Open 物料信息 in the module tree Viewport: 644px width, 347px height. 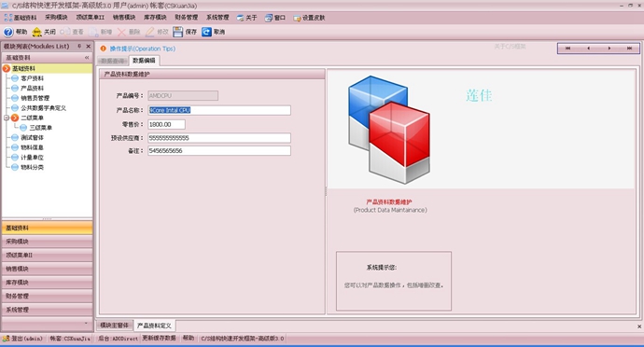pyautogui.click(x=32, y=147)
